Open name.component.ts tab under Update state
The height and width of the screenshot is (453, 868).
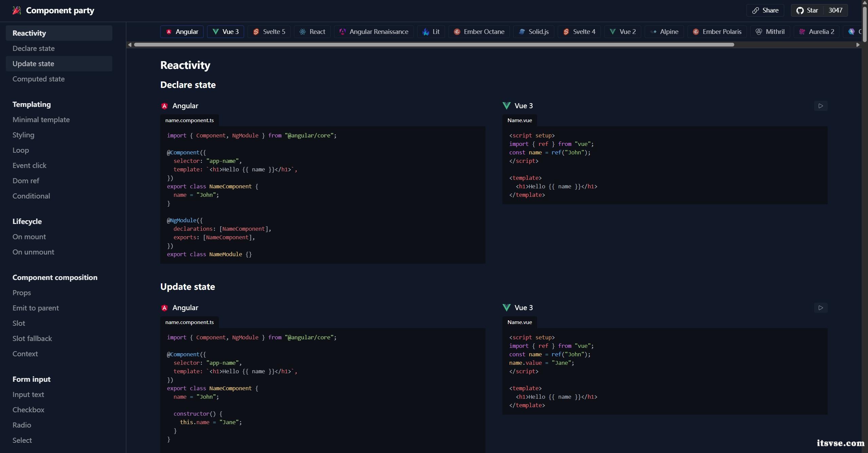[189, 322]
